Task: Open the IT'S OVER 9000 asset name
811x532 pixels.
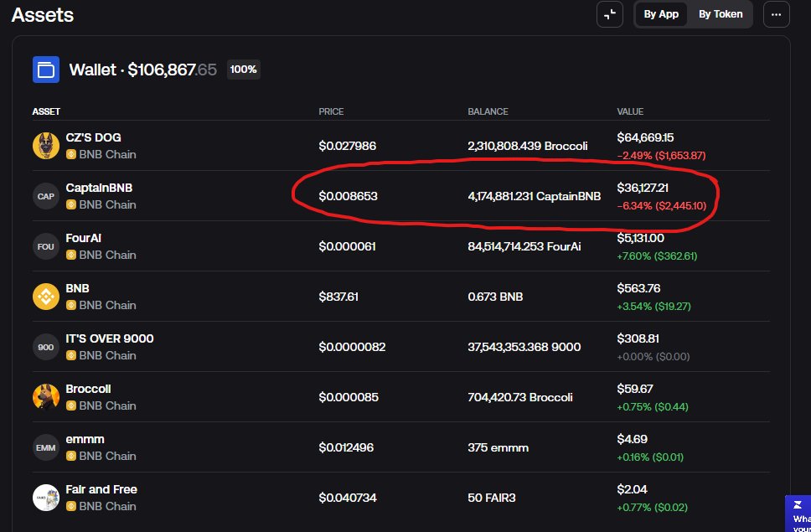Action: tap(110, 338)
